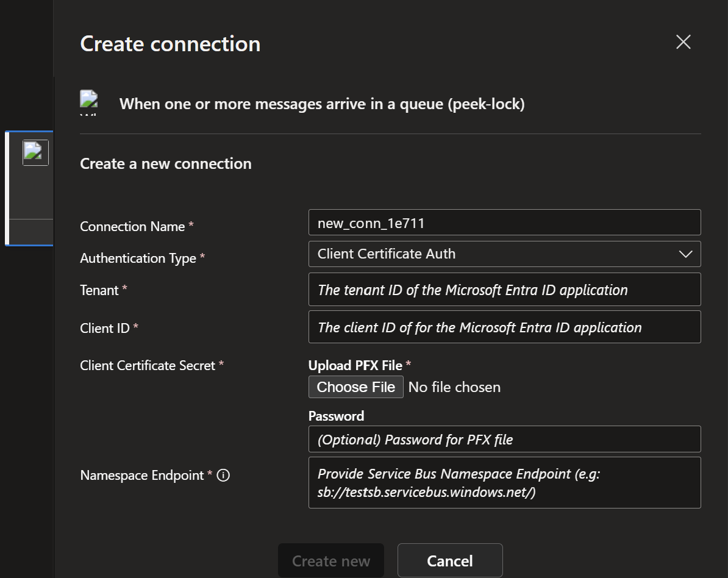Click the 'Authentication Type' label

(138, 258)
